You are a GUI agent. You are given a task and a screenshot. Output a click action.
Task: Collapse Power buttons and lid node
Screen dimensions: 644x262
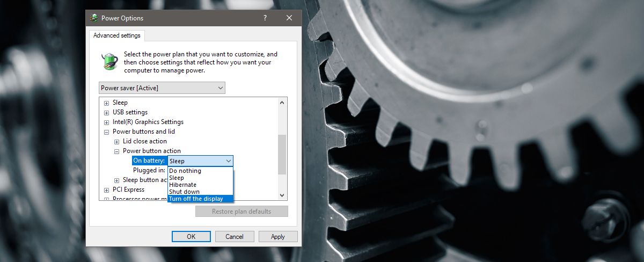(106, 132)
